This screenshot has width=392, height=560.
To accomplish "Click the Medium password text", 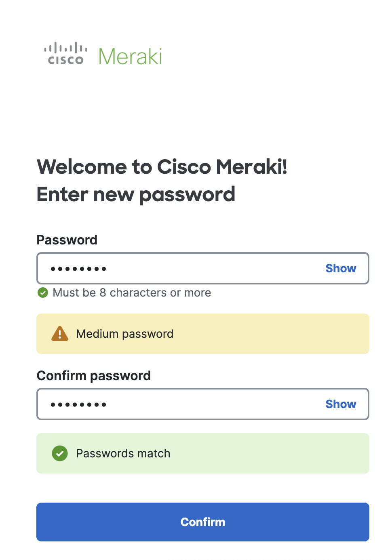I will point(125,334).
